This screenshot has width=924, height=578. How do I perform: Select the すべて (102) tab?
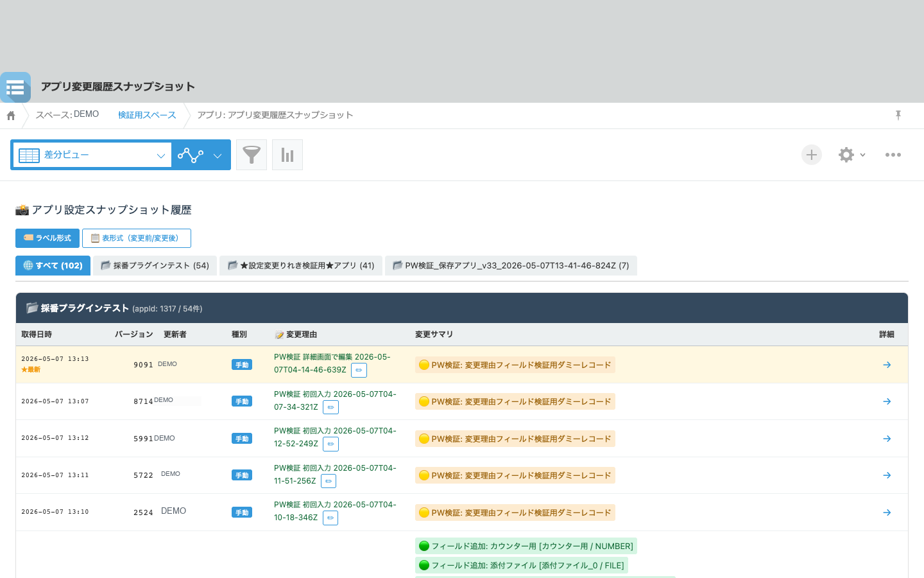click(x=53, y=265)
